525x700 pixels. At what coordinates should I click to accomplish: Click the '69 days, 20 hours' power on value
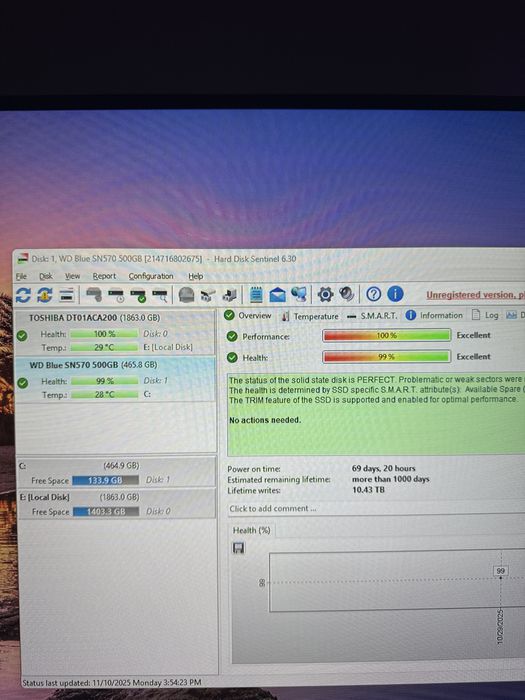(383, 468)
